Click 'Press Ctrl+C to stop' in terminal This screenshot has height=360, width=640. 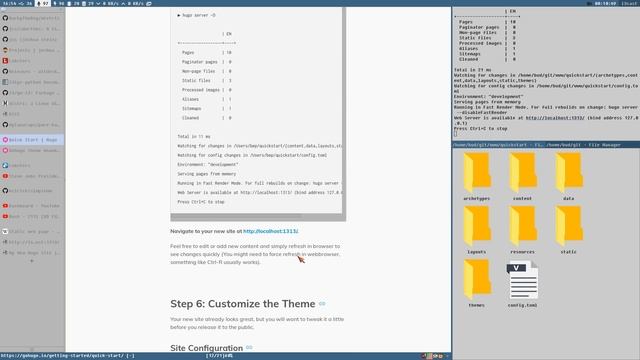click(x=480, y=129)
